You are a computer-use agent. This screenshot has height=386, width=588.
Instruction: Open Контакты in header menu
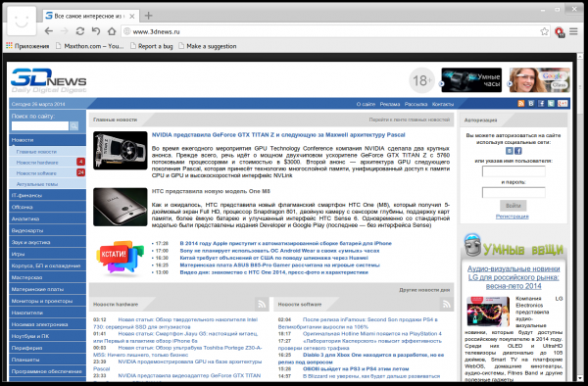(x=443, y=104)
